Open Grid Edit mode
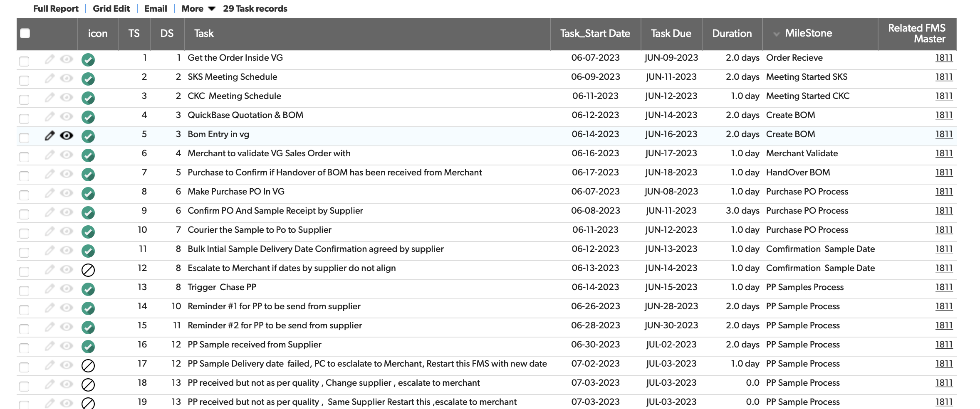The image size is (980, 409). [111, 9]
